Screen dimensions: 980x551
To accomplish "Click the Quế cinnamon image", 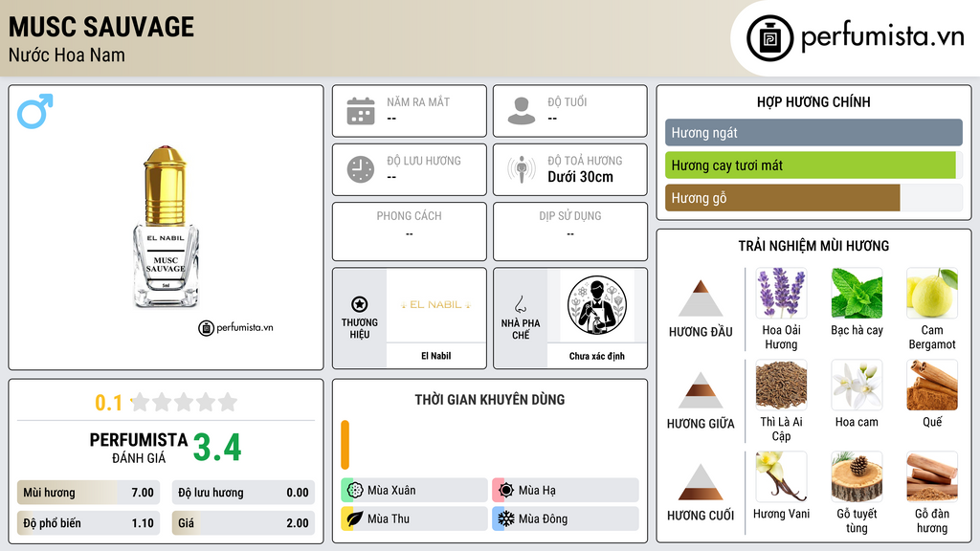I will [932, 385].
